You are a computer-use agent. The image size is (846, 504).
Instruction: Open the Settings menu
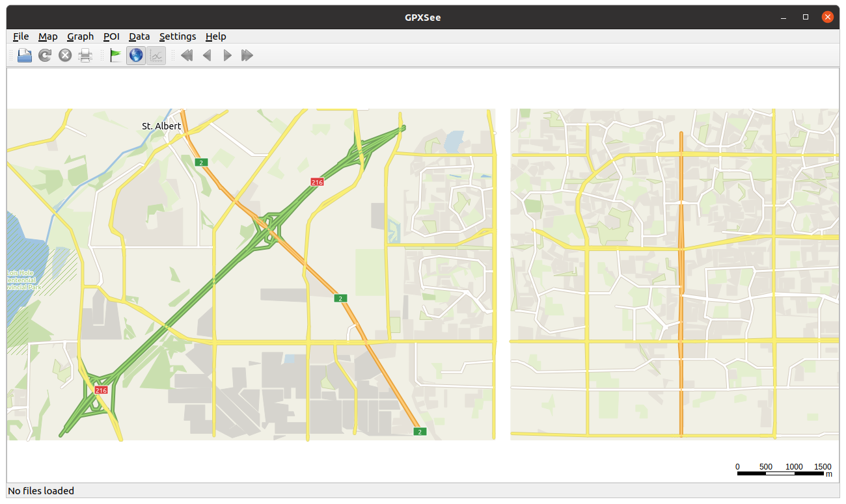[178, 36]
